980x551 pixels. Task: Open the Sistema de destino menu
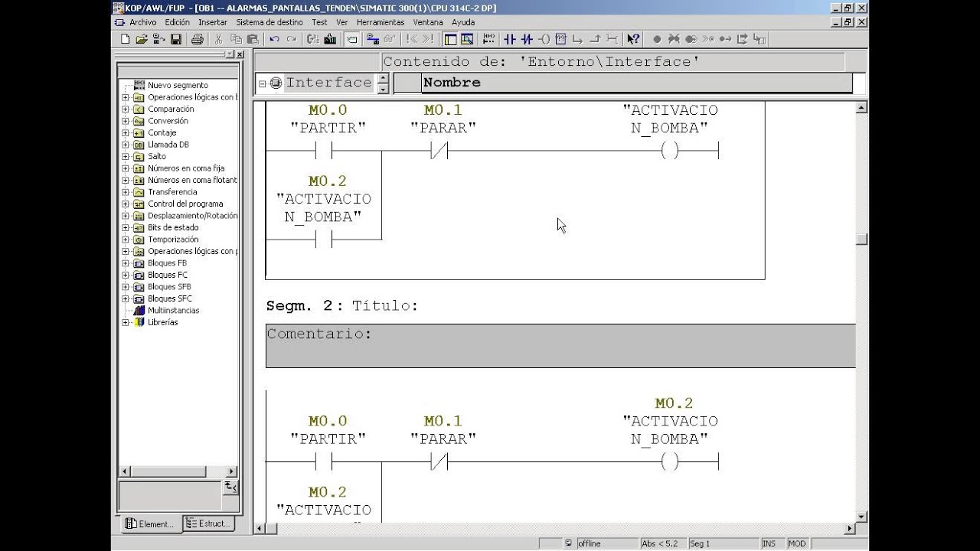[x=270, y=22]
